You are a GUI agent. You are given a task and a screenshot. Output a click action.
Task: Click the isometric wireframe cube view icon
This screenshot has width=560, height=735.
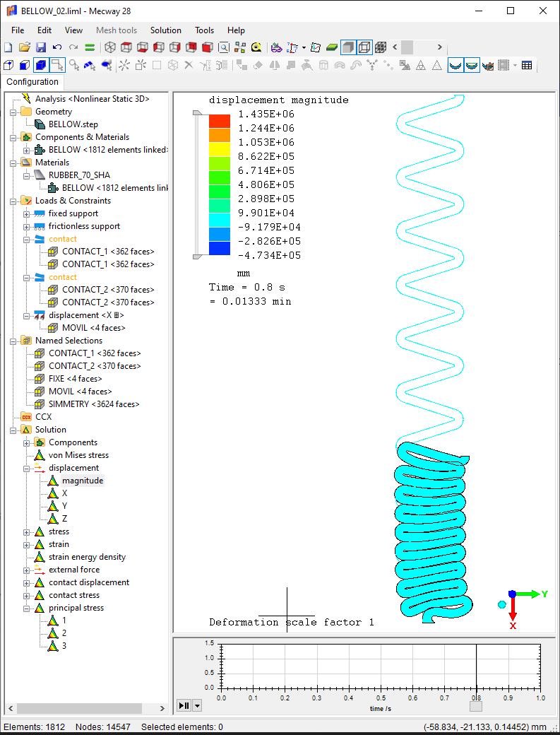[x=110, y=47]
